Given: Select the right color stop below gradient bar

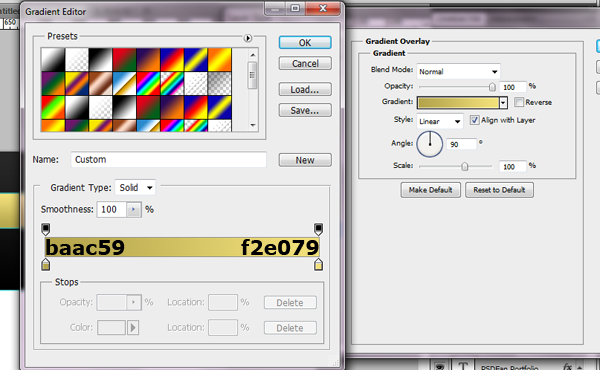Looking at the screenshot, I should coord(318,264).
